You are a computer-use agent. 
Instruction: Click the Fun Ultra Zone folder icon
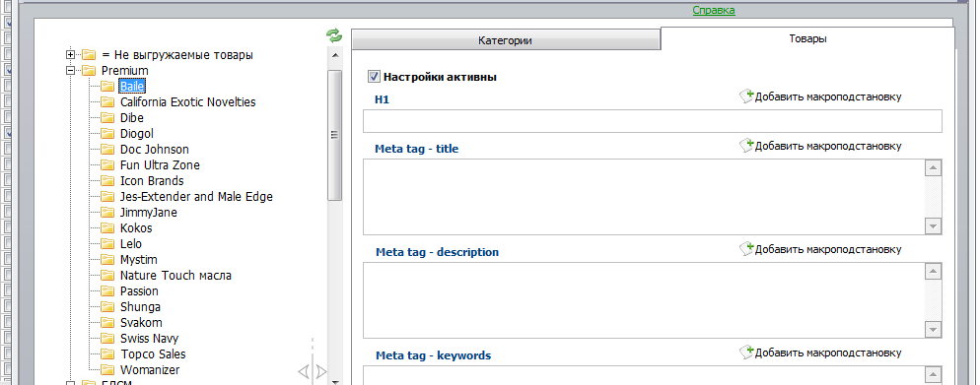[x=108, y=164]
